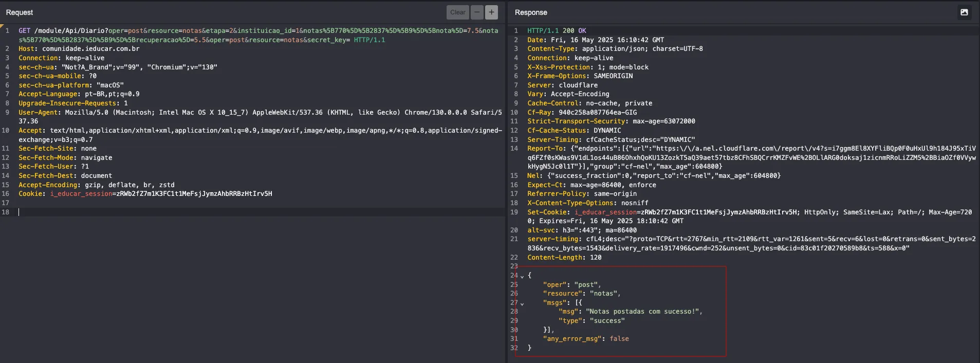
Task: Click the Content-Length: 120 header
Action: (x=564, y=258)
